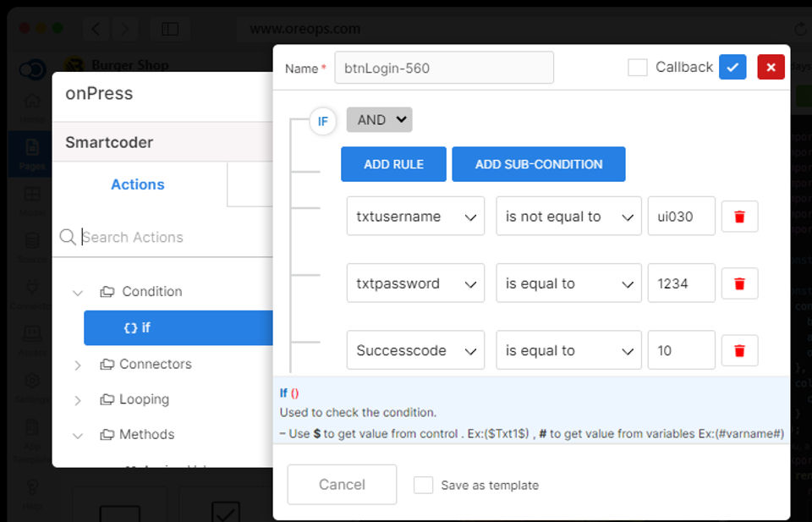Select the 'if' item under Condition

pyautogui.click(x=178, y=327)
